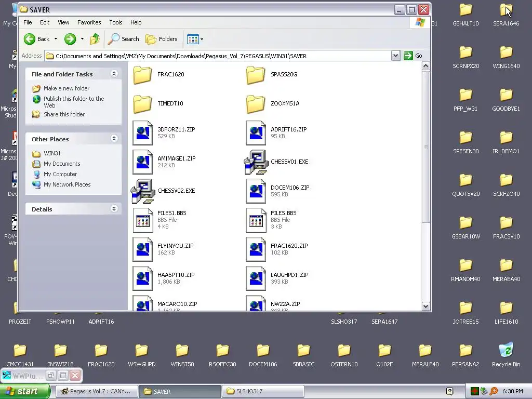Click Publish this folder to the Web
Viewport: 532px width, 399px height.
click(x=74, y=102)
